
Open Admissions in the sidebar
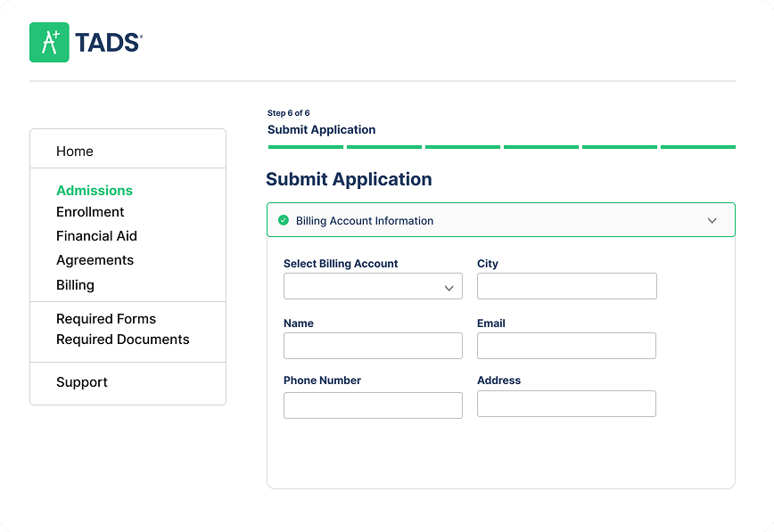tap(95, 191)
